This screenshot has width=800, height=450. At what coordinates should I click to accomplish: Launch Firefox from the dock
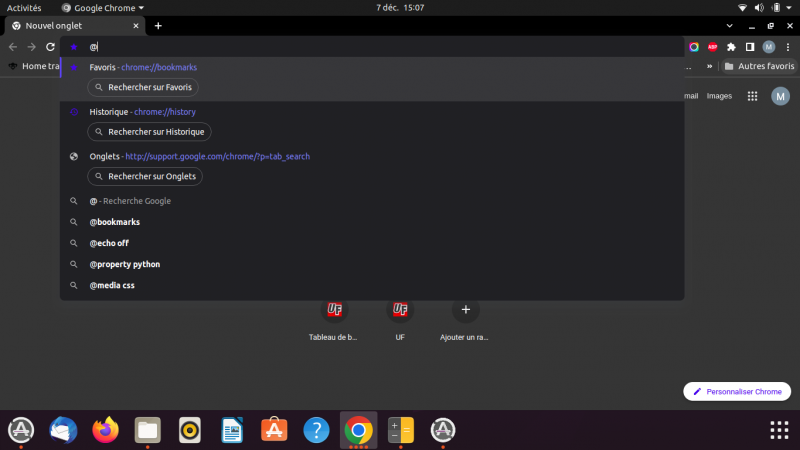(x=104, y=430)
